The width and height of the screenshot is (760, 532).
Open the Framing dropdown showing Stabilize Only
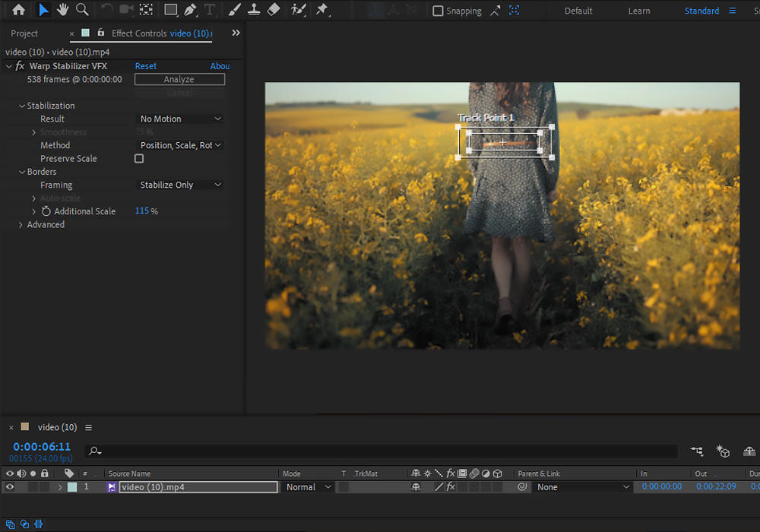[179, 185]
